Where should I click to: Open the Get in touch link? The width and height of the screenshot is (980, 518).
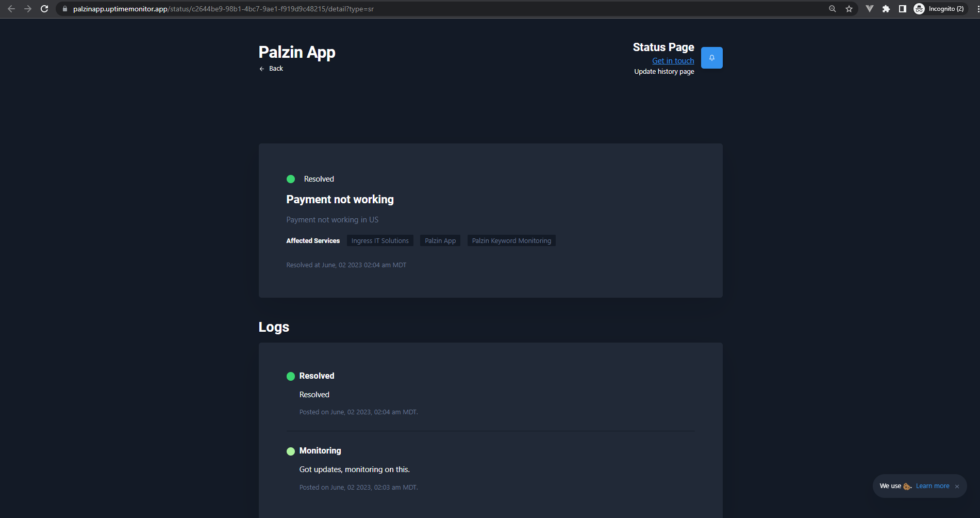coord(673,61)
